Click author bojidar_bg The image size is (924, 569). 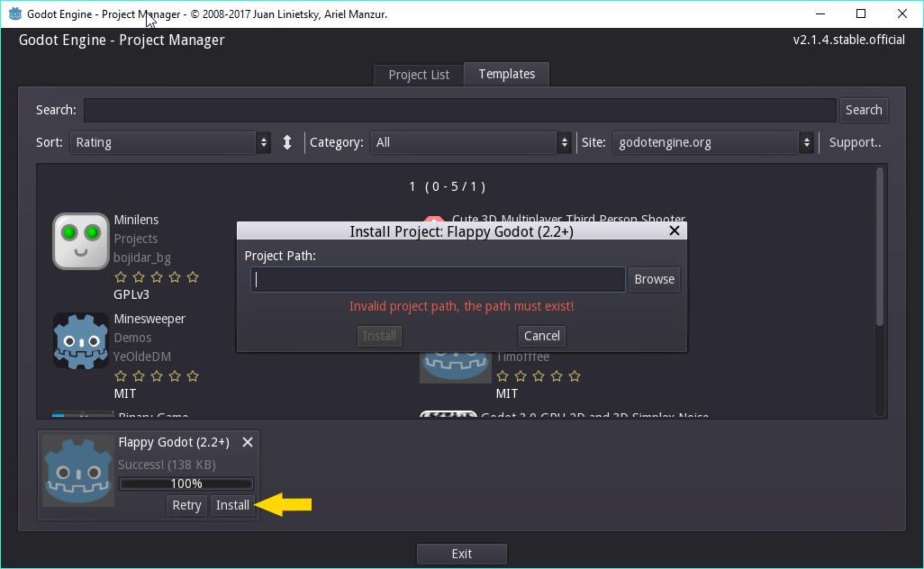(x=142, y=257)
